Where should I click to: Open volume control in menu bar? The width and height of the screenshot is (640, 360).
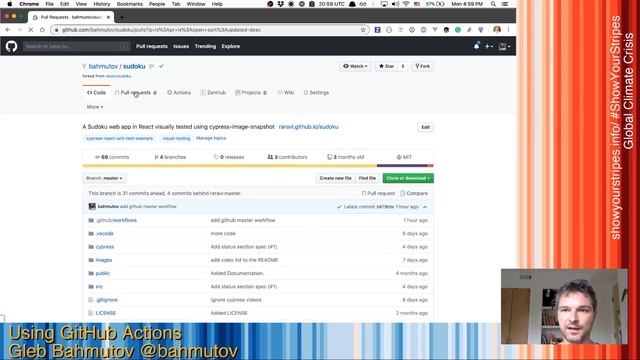point(395,4)
